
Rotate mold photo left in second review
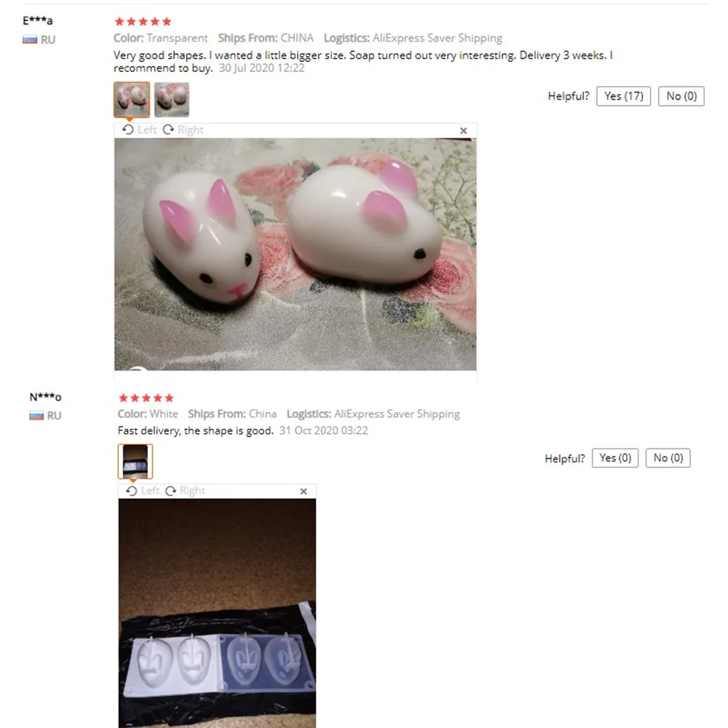(143, 491)
